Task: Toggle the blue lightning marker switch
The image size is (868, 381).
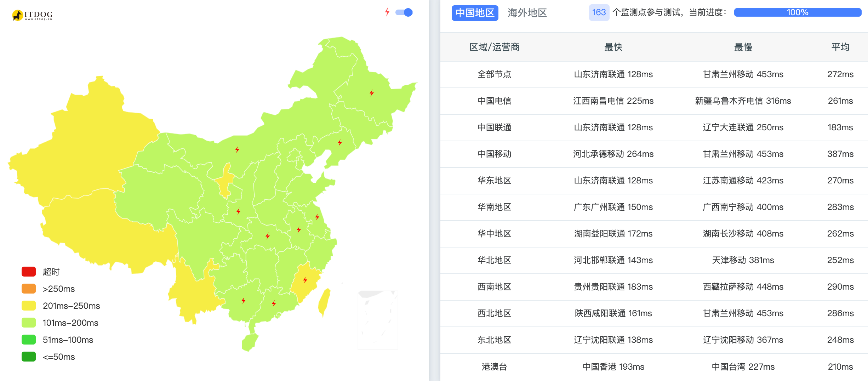Action: pyautogui.click(x=404, y=12)
